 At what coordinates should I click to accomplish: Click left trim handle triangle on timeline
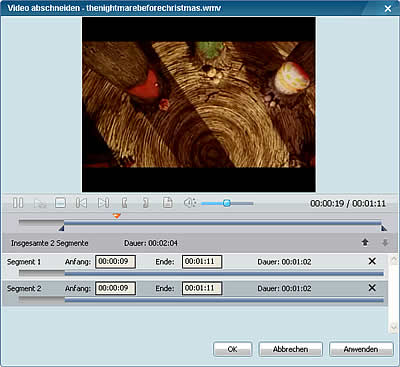tap(61, 229)
